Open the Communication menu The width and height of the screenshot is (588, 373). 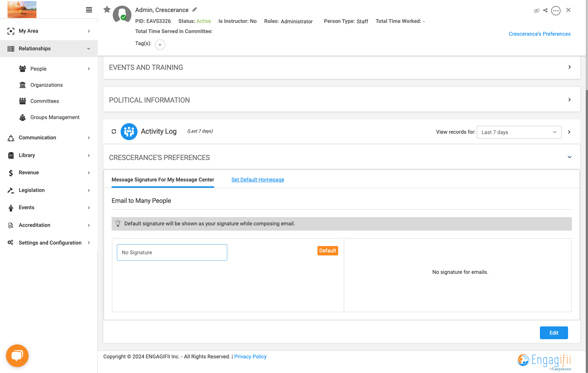pos(49,137)
